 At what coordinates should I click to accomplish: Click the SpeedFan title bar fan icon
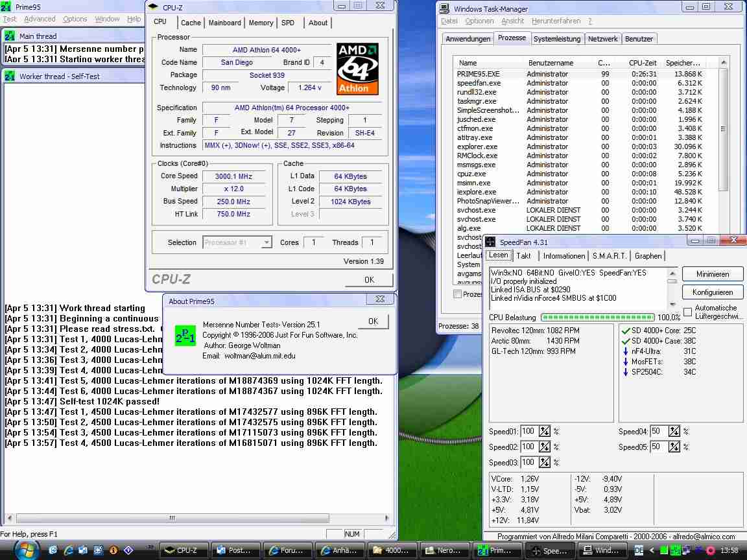(490, 242)
